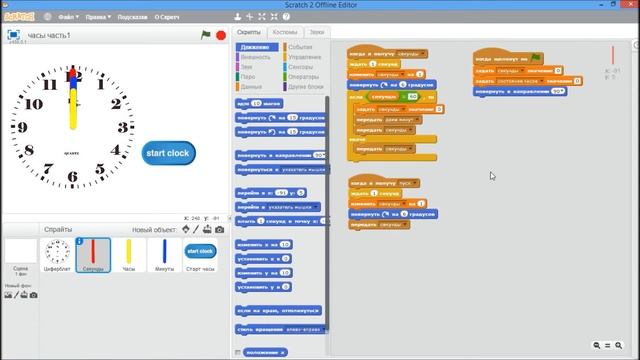Zoom in the scripts area
Screen dimensions: 640x360
(618, 345)
